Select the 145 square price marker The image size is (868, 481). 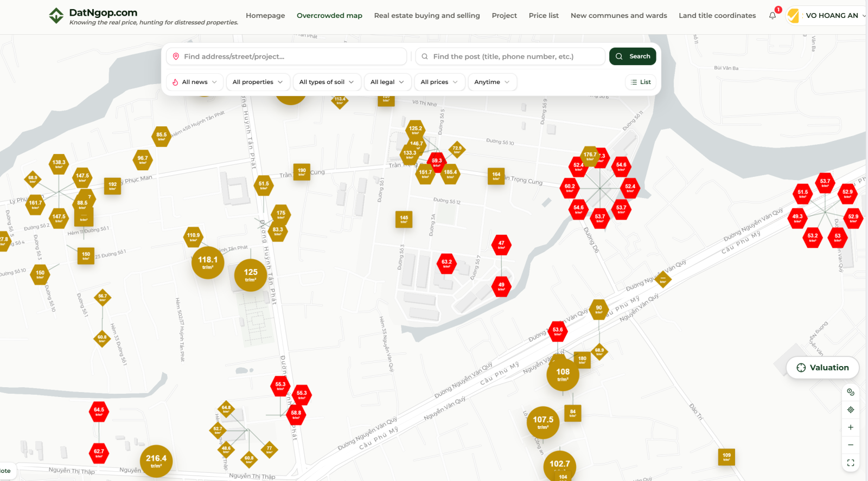404,219
